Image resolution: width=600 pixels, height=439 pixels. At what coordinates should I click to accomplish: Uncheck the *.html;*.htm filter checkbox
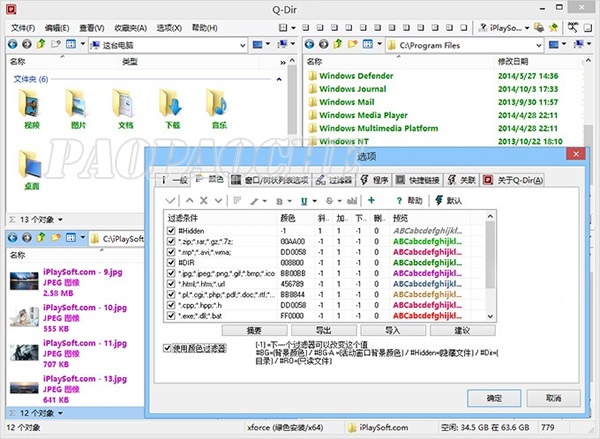tap(171, 284)
